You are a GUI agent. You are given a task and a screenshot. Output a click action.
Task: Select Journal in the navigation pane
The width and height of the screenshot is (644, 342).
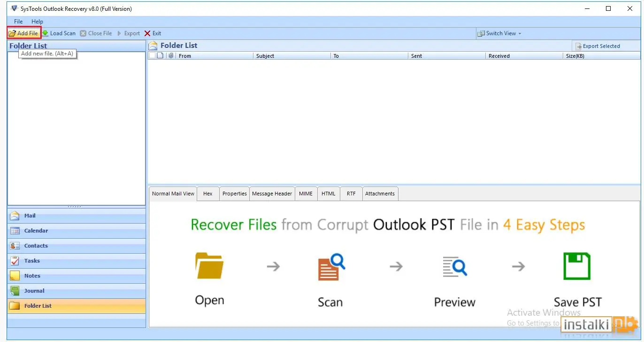coord(77,291)
